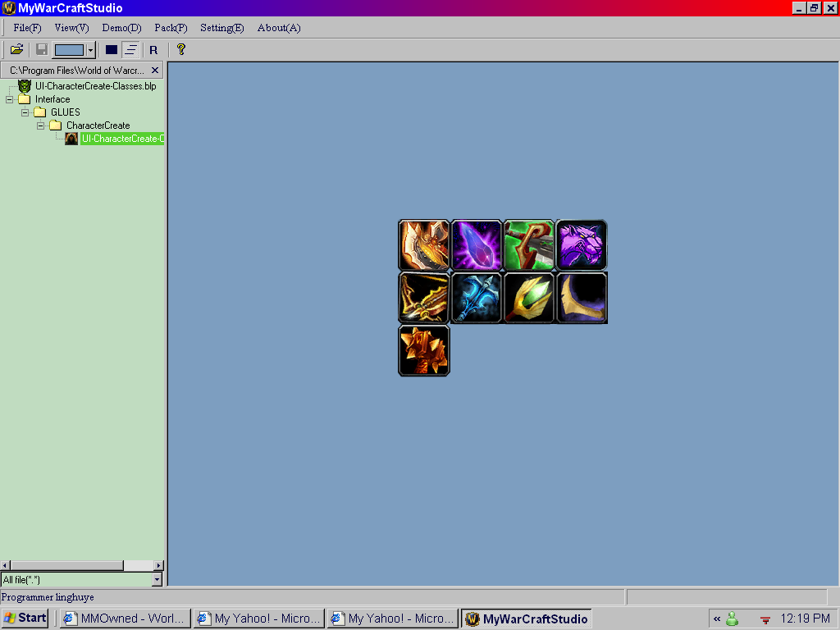840x630 pixels.
Task: Click the MyWarCraftStudio taskbar button
Action: (x=527, y=619)
